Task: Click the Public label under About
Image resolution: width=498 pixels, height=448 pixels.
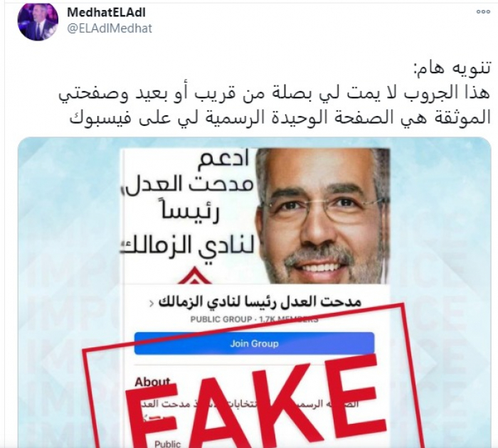Action: click(x=167, y=444)
